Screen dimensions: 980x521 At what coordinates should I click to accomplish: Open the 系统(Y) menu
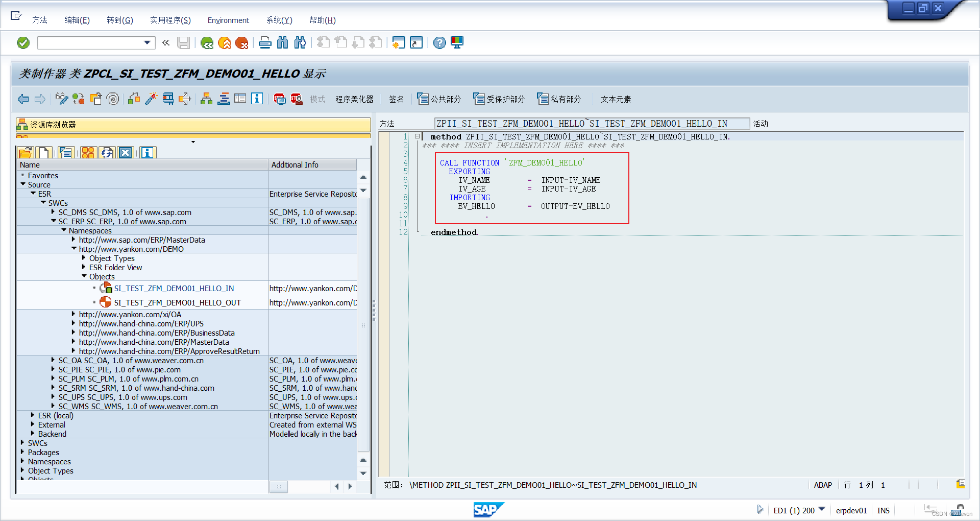(279, 20)
